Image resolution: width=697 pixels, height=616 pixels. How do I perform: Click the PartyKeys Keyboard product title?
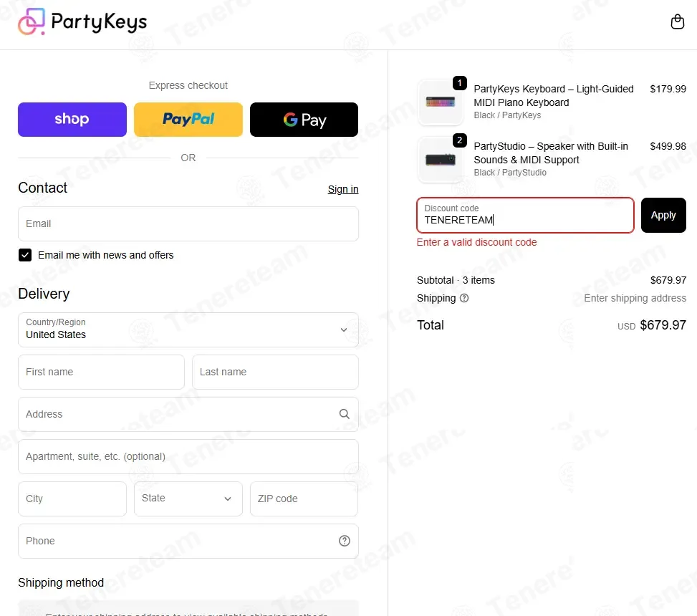click(554, 95)
